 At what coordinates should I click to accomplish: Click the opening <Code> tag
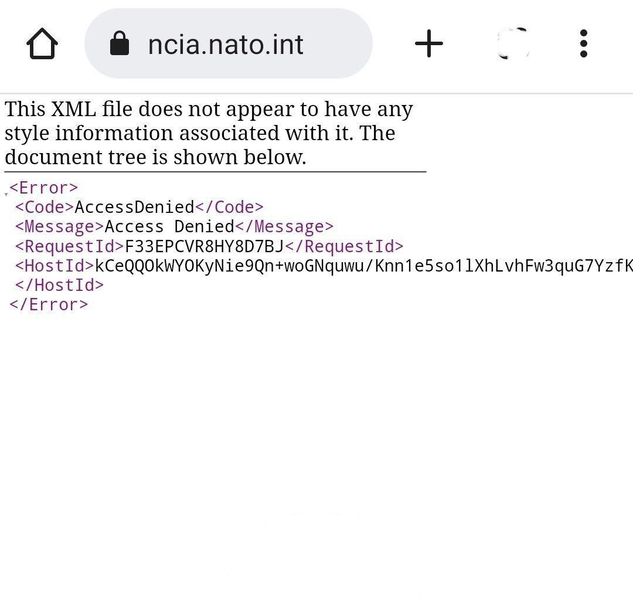point(45,207)
